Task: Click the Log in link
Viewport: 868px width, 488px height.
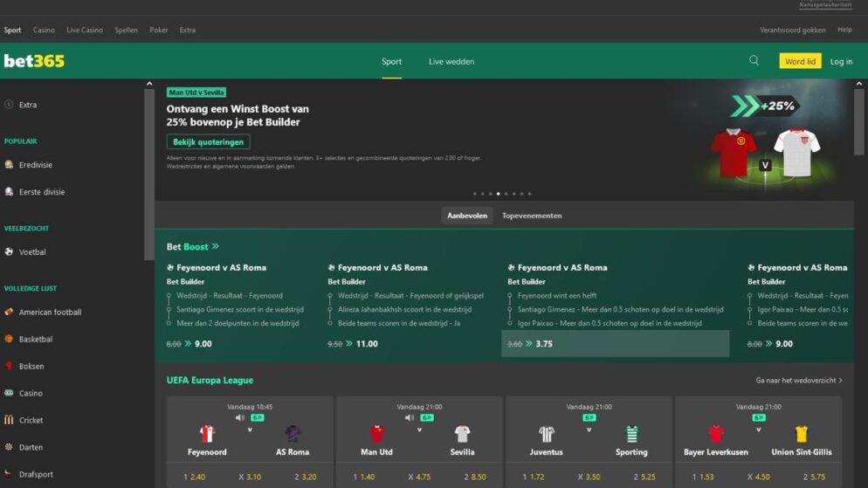Action: (841, 61)
